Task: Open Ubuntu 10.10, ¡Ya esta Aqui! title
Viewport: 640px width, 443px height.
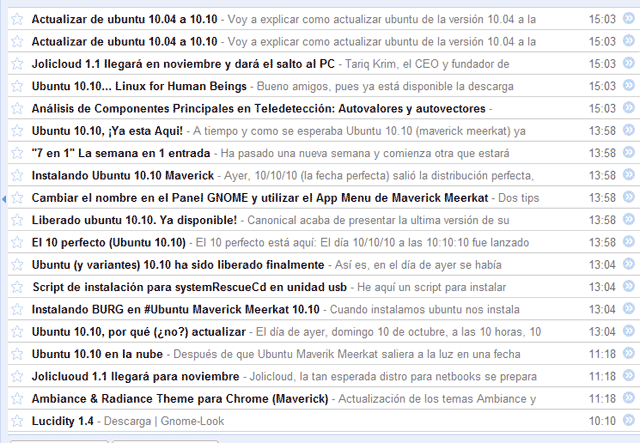Action: tap(107, 131)
